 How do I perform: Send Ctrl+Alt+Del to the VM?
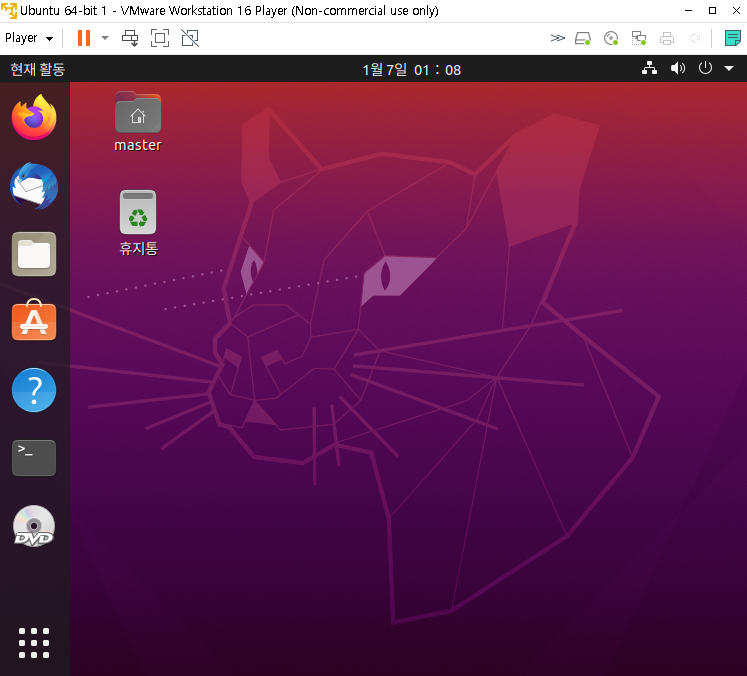130,38
